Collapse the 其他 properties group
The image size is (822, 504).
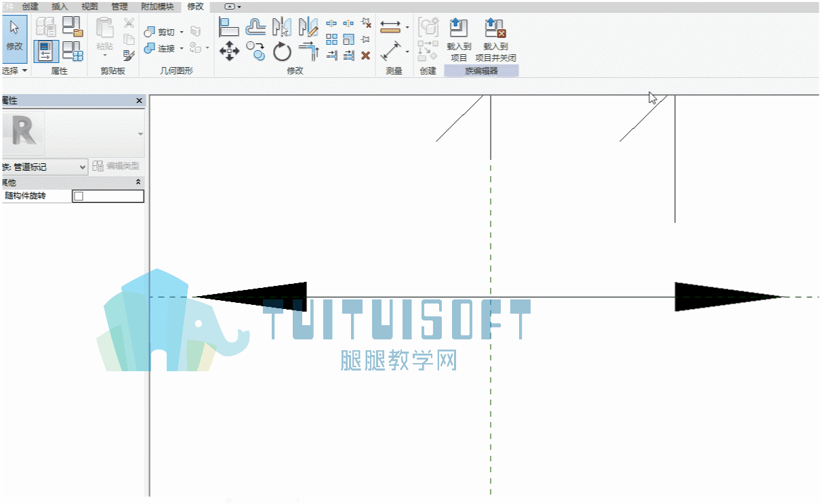[x=139, y=182]
